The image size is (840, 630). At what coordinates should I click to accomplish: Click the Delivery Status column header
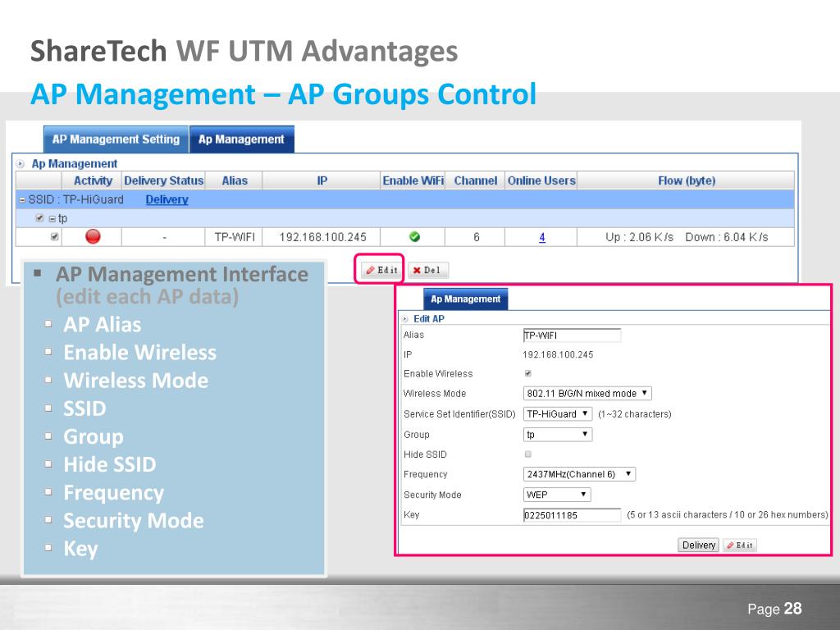[163, 180]
